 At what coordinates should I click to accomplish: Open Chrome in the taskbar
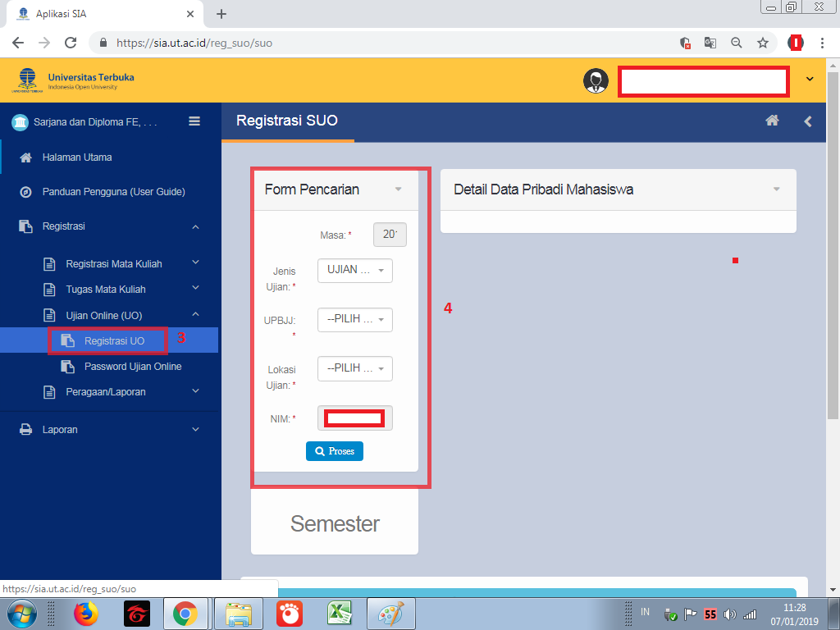click(x=185, y=614)
